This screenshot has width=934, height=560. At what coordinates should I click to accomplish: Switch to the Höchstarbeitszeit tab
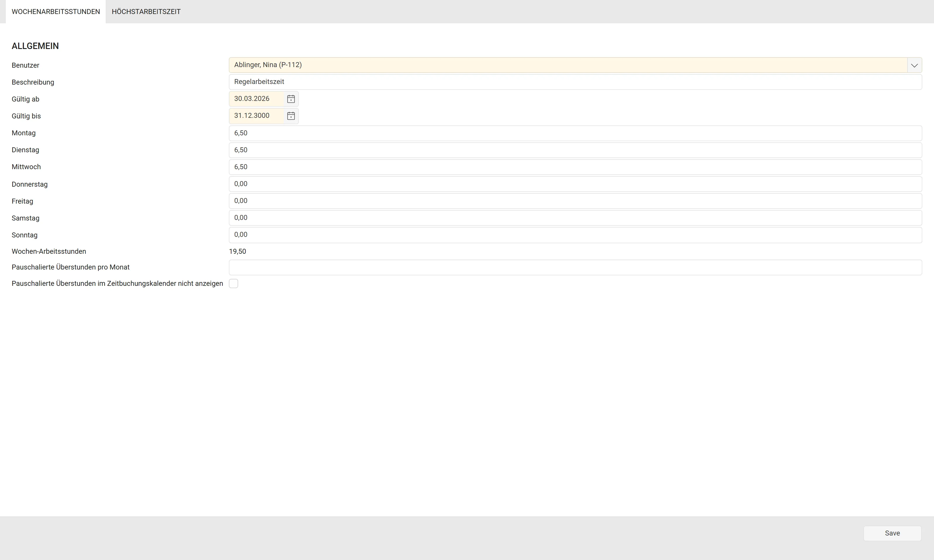(x=146, y=12)
